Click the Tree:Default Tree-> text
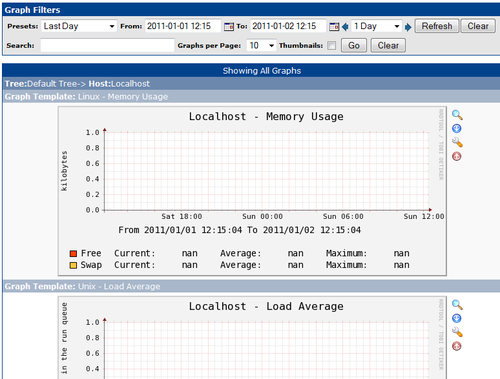Image resolution: width=500 pixels, height=379 pixels. click(45, 84)
